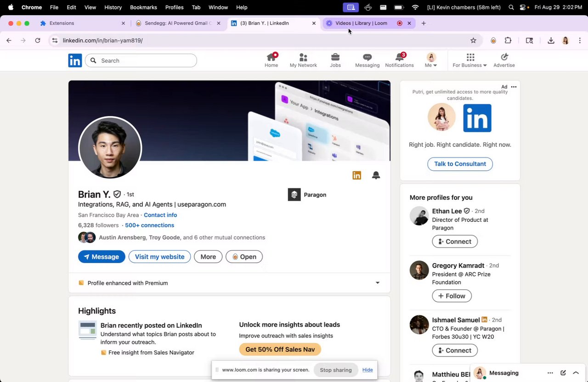Open Chrome File menu
Screen dimensions: 588x382
[54, 7]
